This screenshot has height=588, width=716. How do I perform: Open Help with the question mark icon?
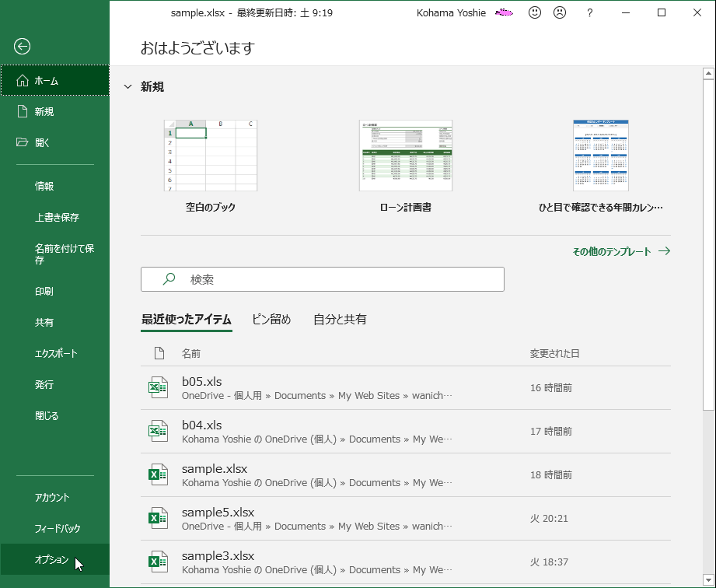[x=589, y=12]
